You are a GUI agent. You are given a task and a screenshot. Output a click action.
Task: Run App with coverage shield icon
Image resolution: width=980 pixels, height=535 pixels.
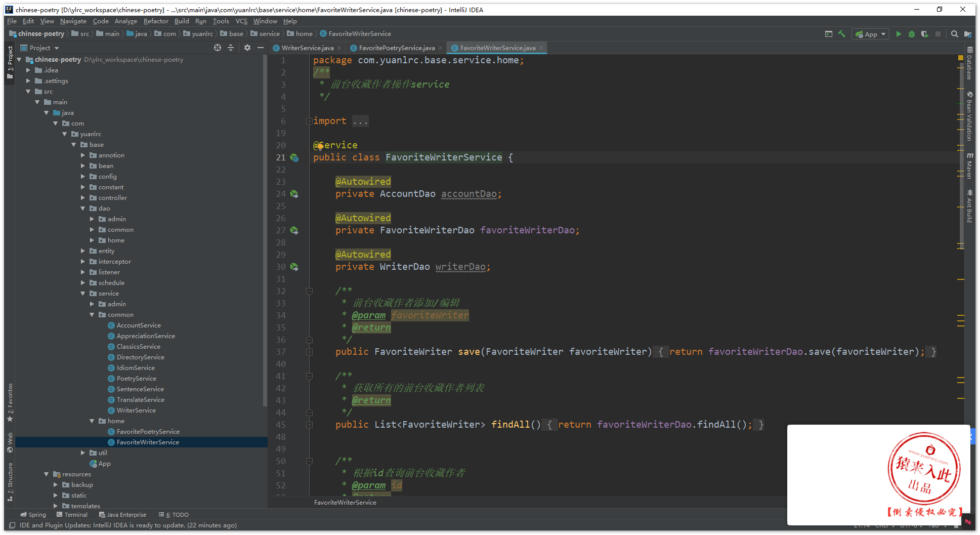[924, 34]
